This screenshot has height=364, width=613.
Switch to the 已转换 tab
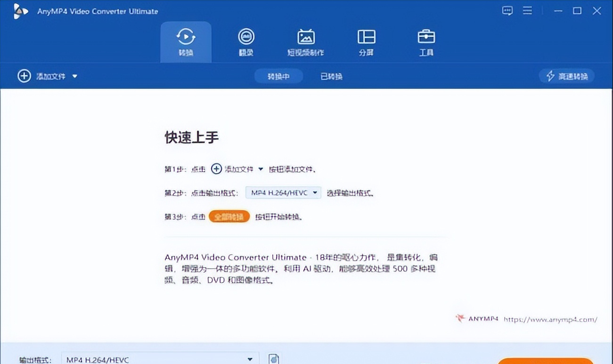click(x=331, y=76)
